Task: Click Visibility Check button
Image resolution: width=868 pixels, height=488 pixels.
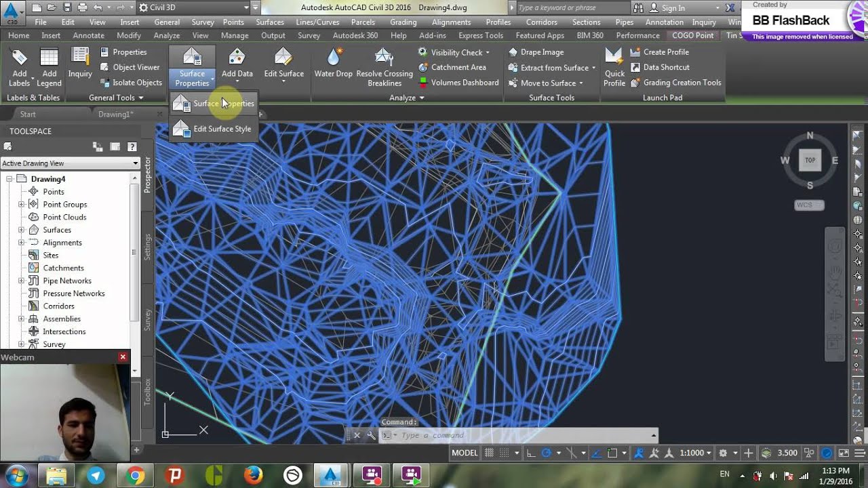Action: [453, 52]
